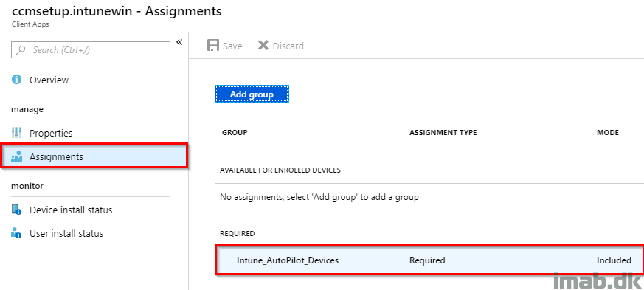Open Device install status

71,210
